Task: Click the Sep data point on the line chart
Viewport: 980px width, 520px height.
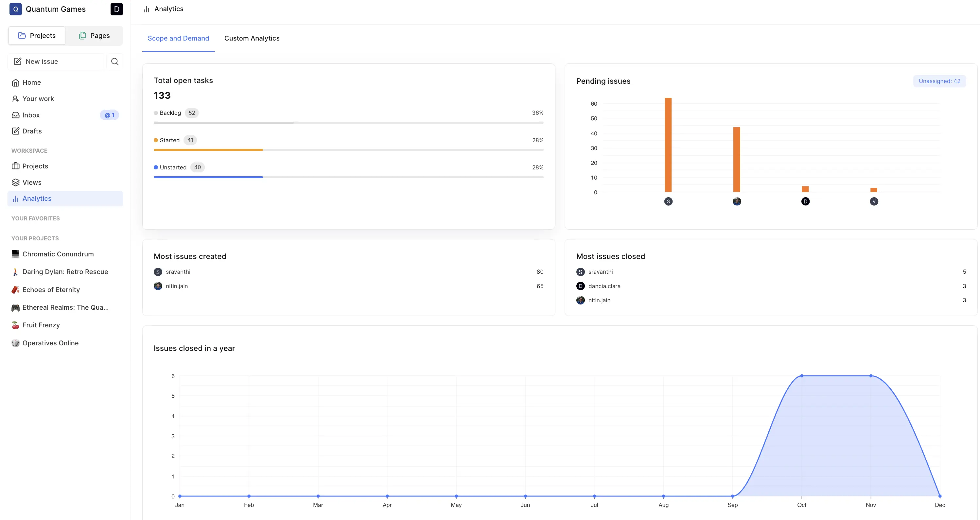Action: [733, 496]
